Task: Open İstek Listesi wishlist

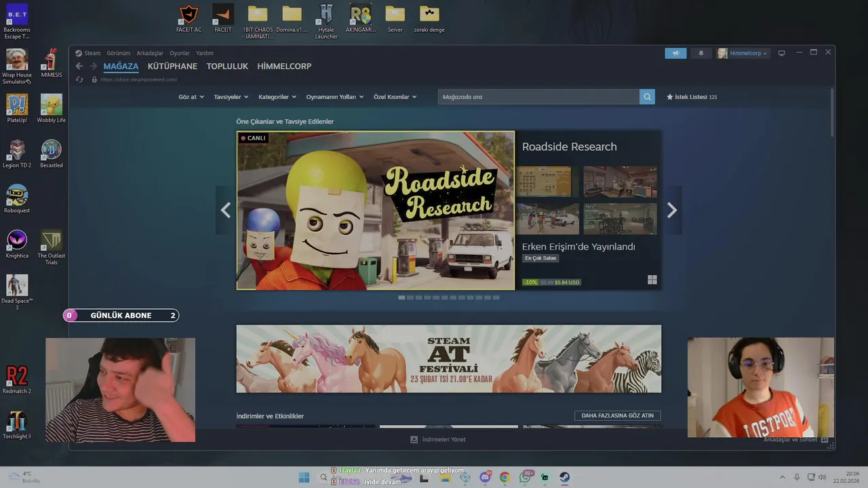Action: (692, 97)
